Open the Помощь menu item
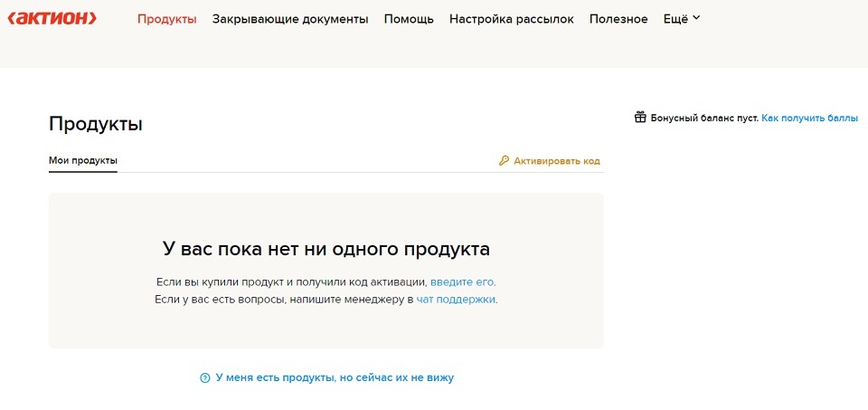This screenshot has height=410, width=868. (409, 19)
